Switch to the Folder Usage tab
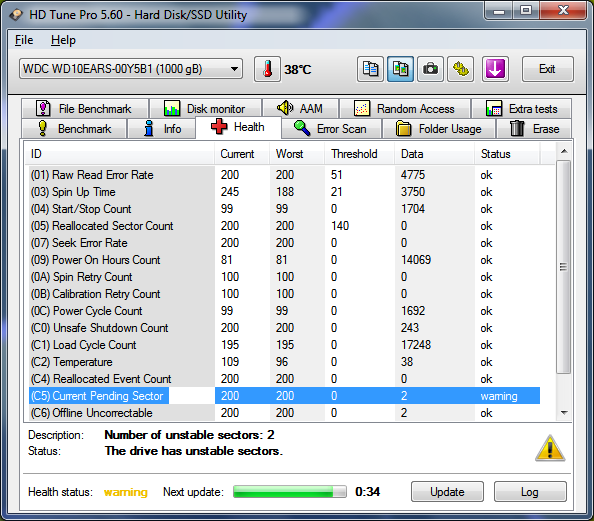 pos(439,129)
